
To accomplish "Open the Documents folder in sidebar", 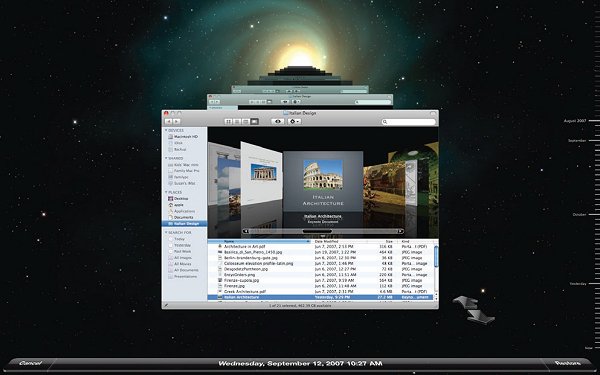I will [184, 217].
